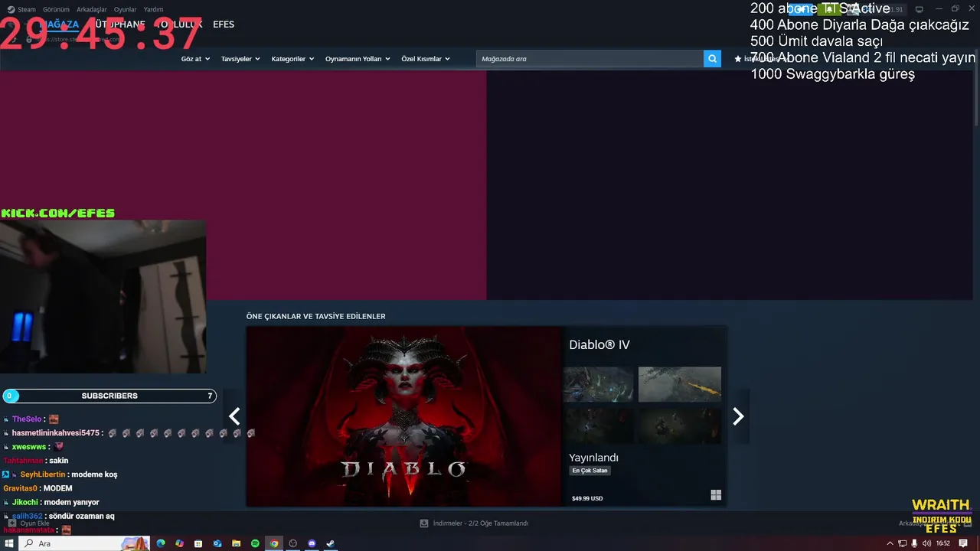
Task: Click the Mağazada ara search field
Action: 590,59
